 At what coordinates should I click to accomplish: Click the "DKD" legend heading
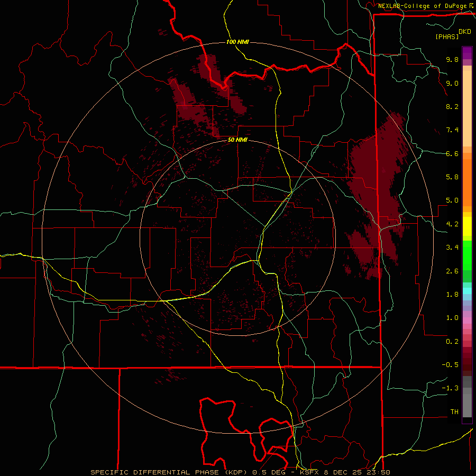465,32
